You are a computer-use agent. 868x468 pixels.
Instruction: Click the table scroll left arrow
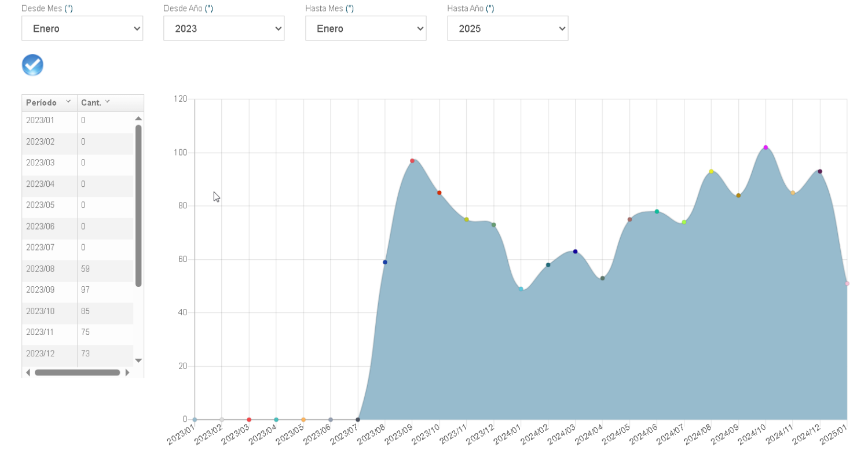tap(28, 373)
